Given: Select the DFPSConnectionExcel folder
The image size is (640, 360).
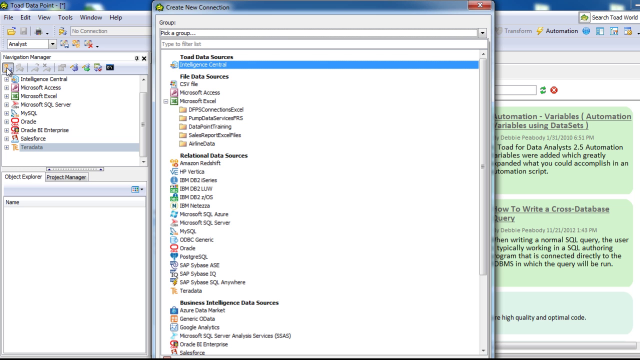Looking at the screenshot, I should coord(216,110).
